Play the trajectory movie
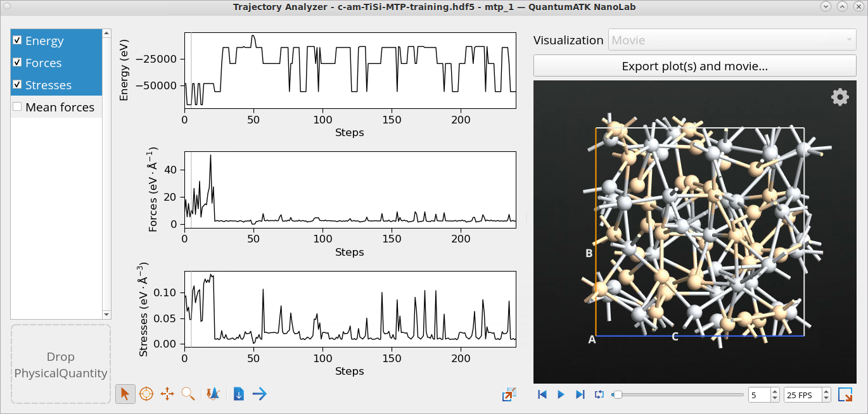This screenshot has height=414, width=868. [561, 394]
